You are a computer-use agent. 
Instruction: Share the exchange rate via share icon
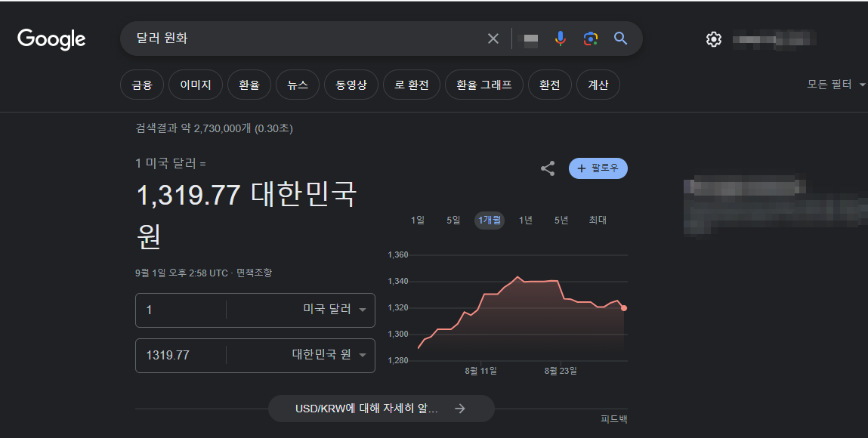pos(547,168)
